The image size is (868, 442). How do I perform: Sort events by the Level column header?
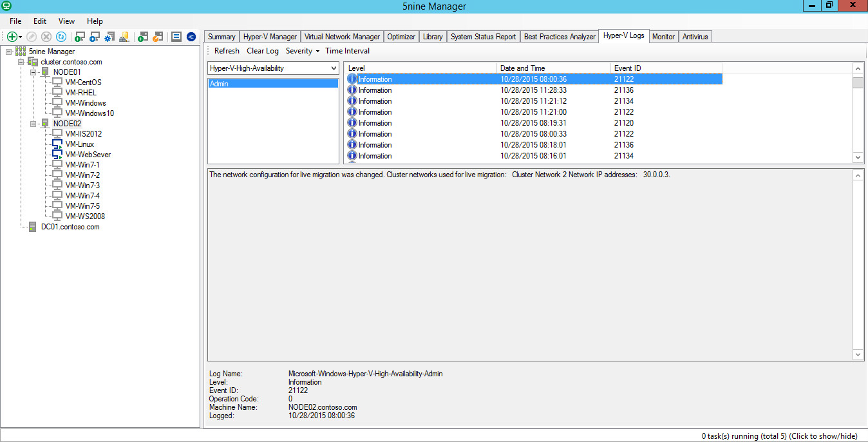pos(420,68)
